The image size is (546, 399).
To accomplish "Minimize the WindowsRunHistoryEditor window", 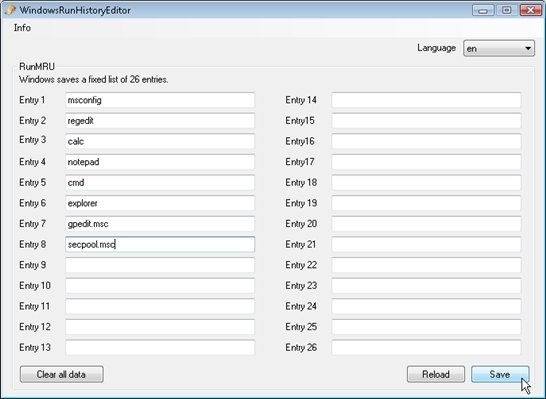I will [x=483, y=10].
